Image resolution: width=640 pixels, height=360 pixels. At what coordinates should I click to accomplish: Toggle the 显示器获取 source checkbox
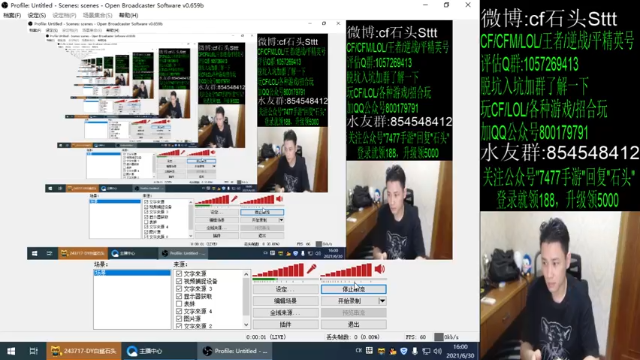pyautogui.click(x=179, y=296)
